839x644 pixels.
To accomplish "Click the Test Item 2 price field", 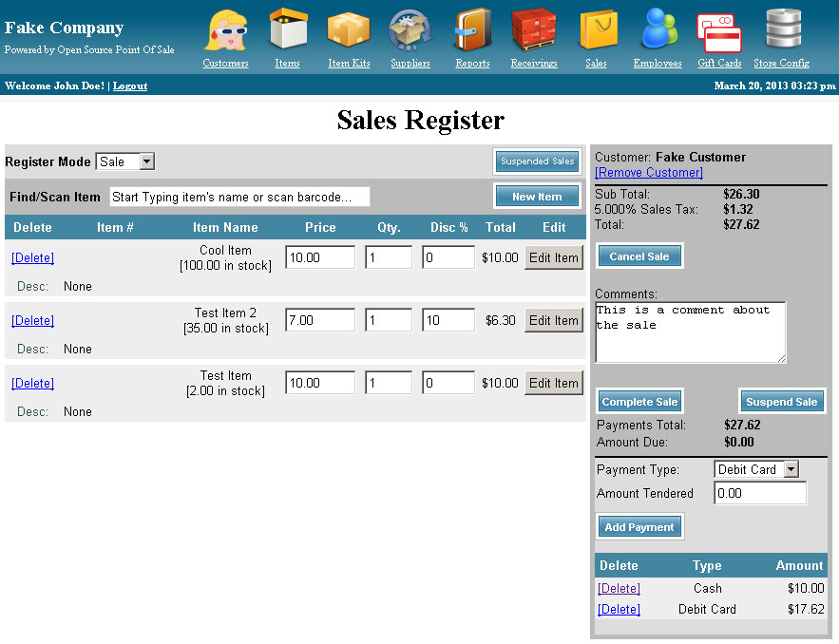I will [x=320, y=320].
